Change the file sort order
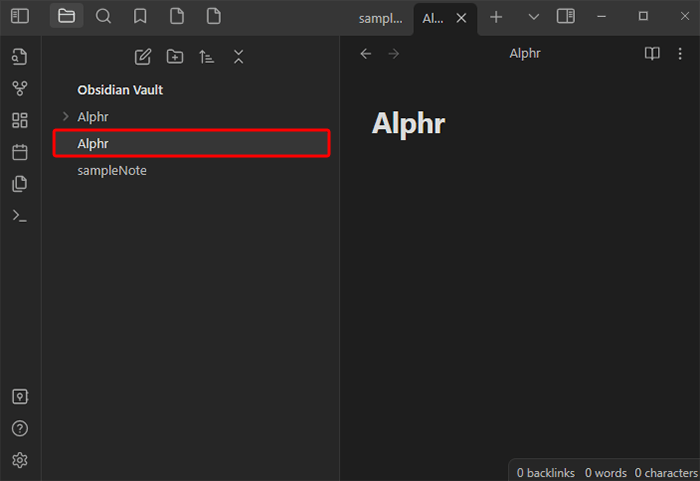Image resolution: width=700 pixels, height=481 pixels. coord(206,56)
